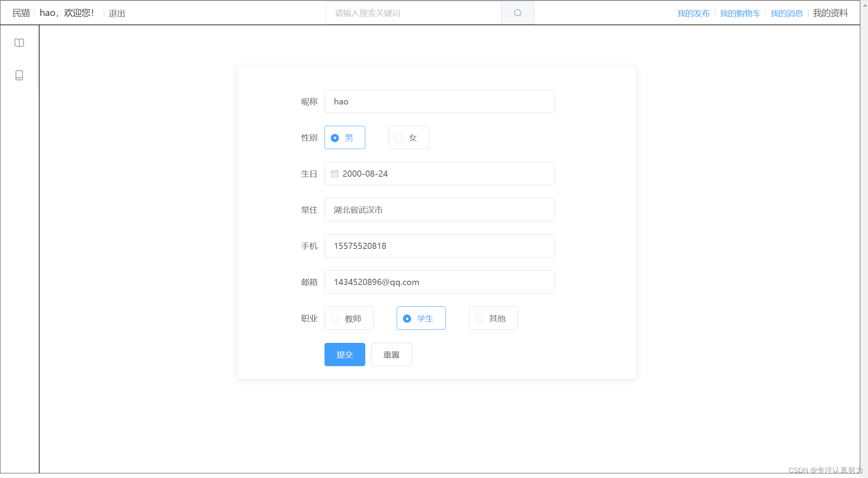Click the 手机 phone number field
Viewport: 868px width, 478px height.
pyautogui.click(x=439, y=246)
